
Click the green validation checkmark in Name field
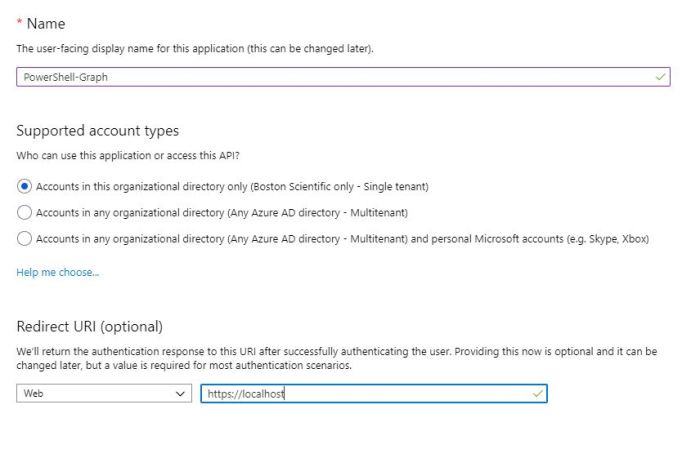(x=660, y=77)
